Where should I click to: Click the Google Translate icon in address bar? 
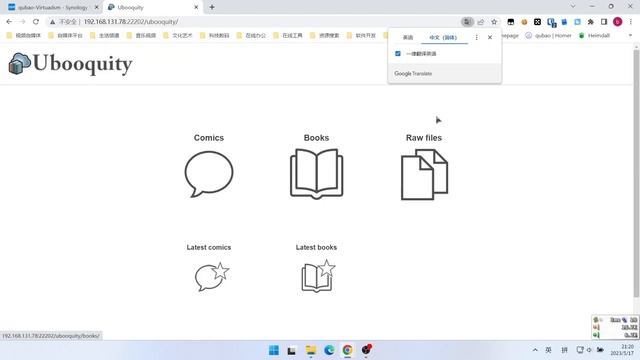click(x=467, y=22)
